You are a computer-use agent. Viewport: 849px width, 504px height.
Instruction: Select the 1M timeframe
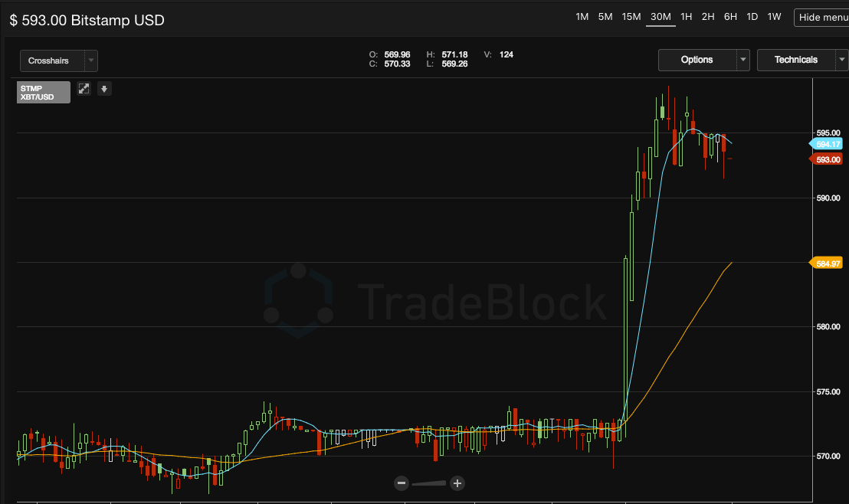582,17
